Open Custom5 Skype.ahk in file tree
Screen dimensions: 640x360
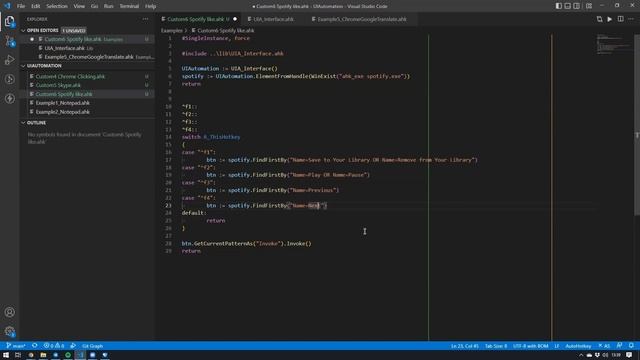(58, 85)
